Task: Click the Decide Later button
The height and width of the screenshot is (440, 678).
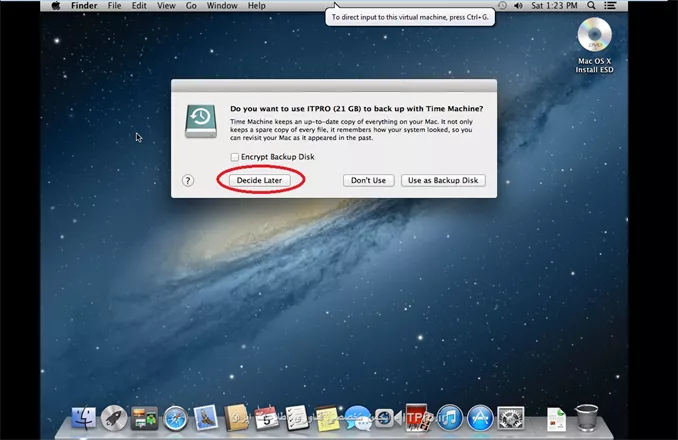Action: click(259, 180)
